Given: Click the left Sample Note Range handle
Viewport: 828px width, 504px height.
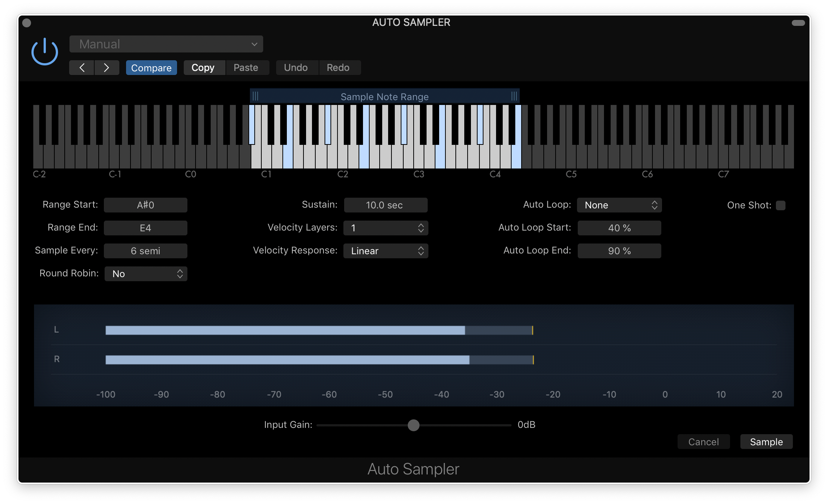Looking at the screenshot, I should pos(256,96).
